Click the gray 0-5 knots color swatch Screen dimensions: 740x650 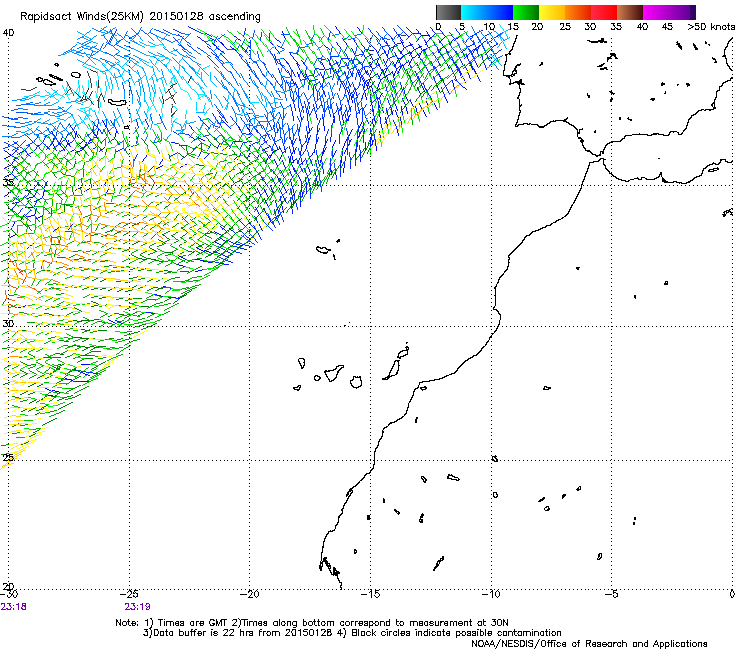pyautogui.click(x=448, y=12)
